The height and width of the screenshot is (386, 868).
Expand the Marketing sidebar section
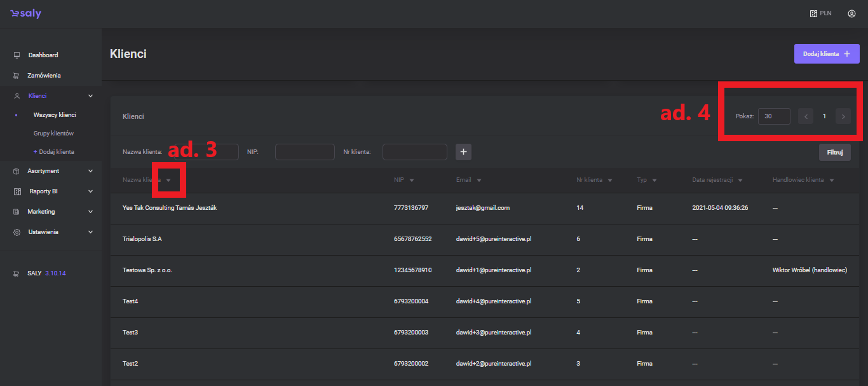pyautogui.click(x=90, y=212)
